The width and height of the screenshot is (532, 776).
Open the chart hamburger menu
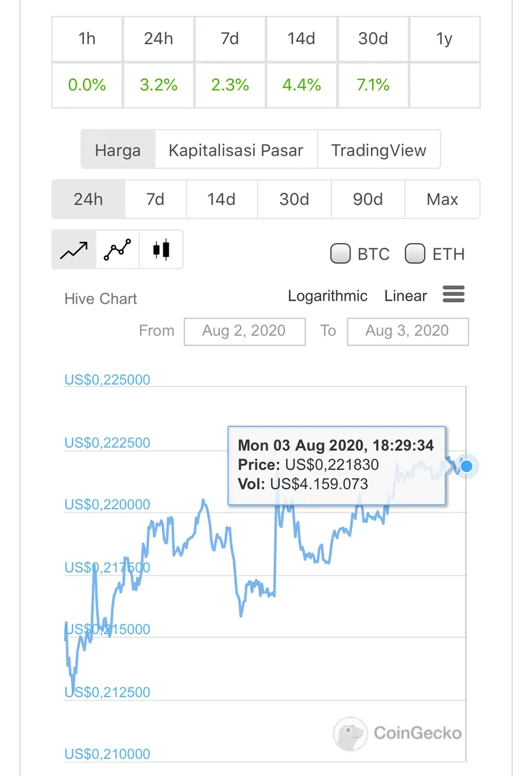pyautogui.click(x=454, y=295)
